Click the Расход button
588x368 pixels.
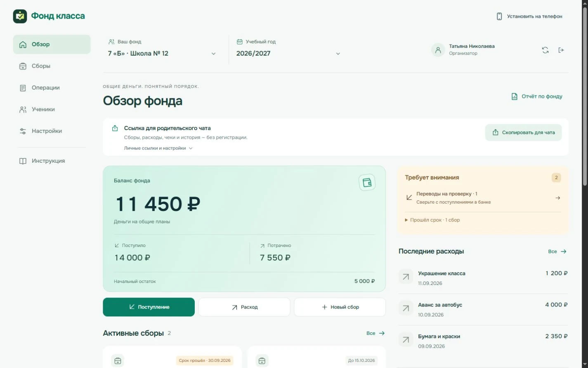(244, 307)
